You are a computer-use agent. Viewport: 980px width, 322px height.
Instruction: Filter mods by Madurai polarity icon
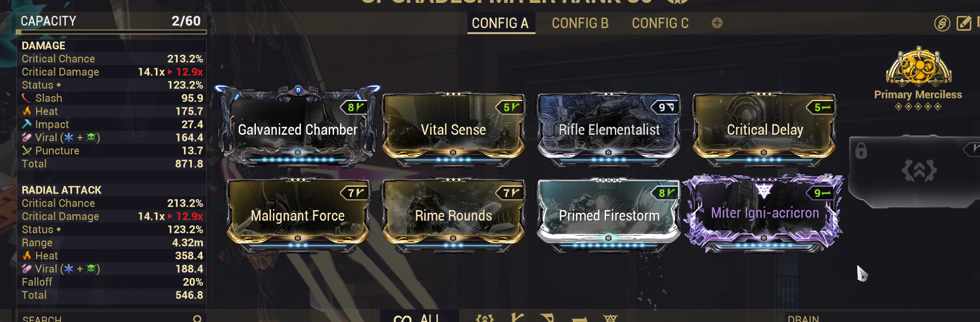tap(517, 317)
